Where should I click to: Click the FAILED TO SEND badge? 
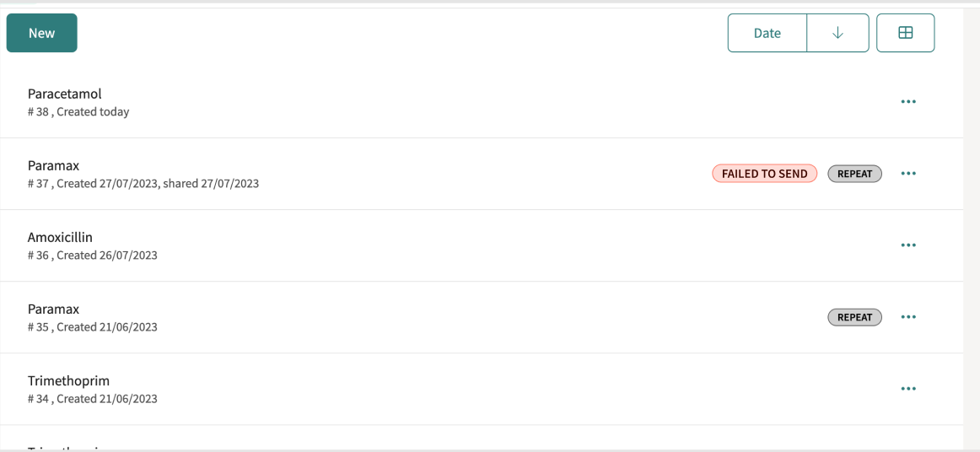764,174
